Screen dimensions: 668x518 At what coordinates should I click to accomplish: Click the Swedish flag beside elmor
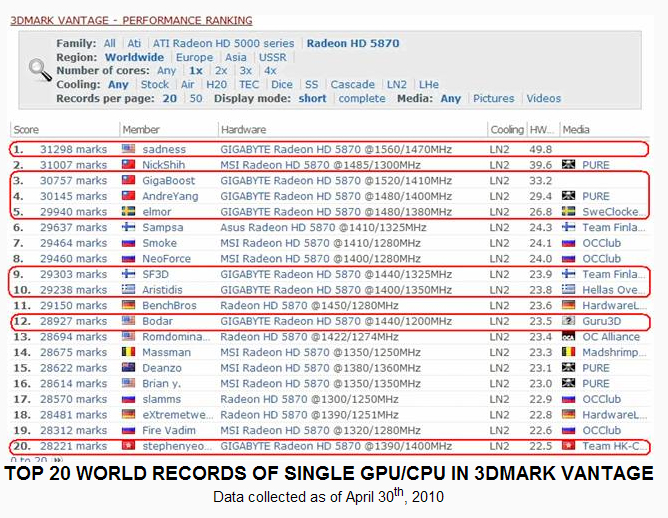(x=128, y=211)
